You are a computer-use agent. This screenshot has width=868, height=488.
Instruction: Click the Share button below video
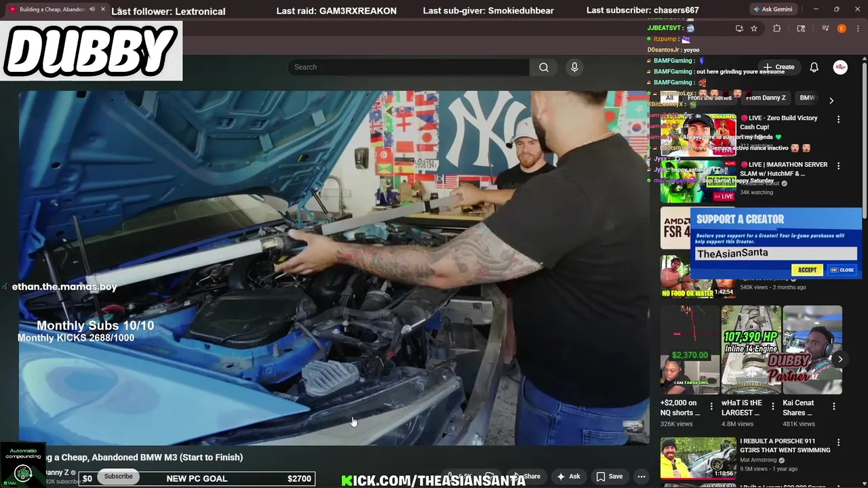pos(527,476)
